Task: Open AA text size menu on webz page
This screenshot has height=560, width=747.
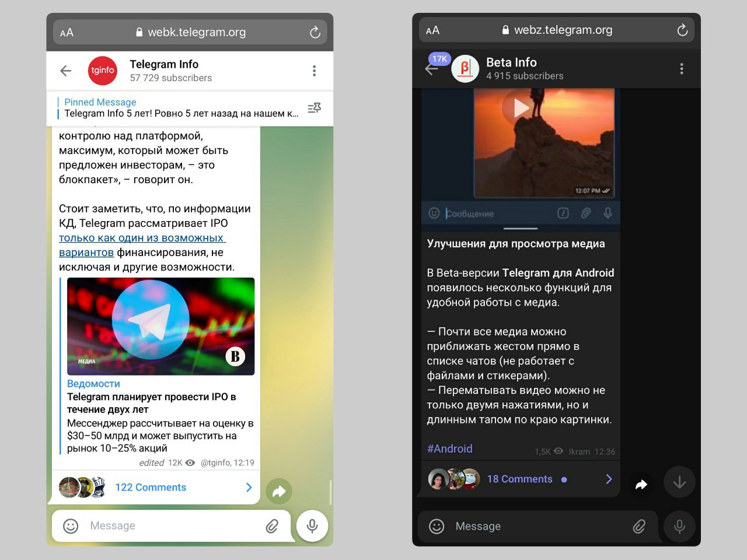Action: [x=432, y=30]
